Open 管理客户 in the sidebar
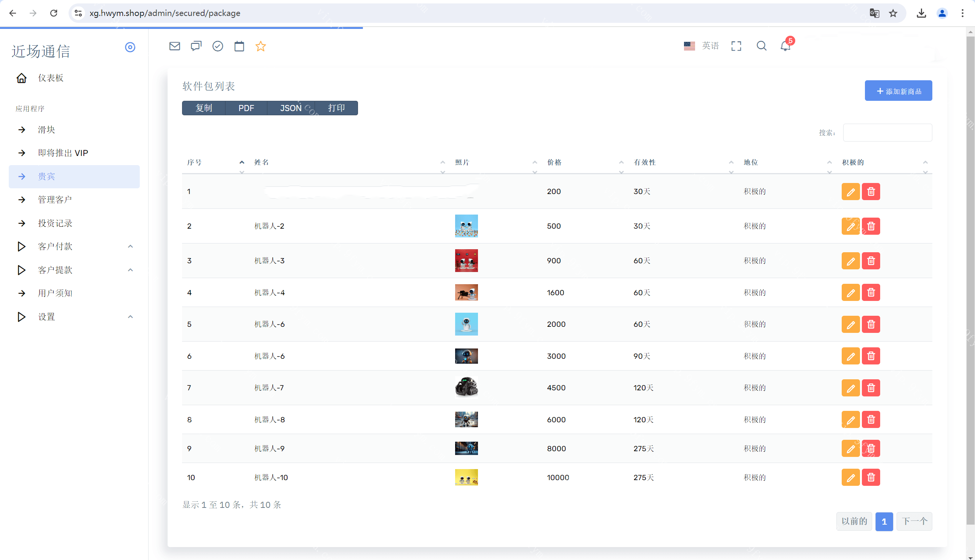The height and width of the screenshot is (560, 975). coord(55,200)
